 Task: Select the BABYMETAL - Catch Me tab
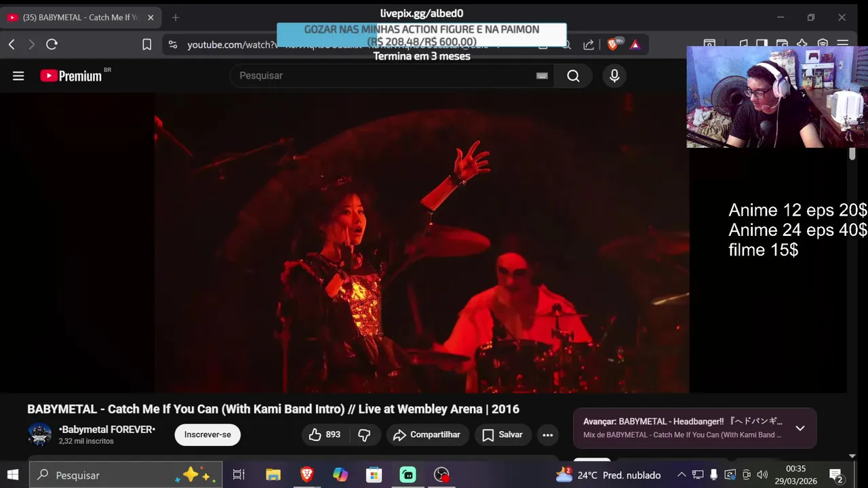click(x=80, y=17)
